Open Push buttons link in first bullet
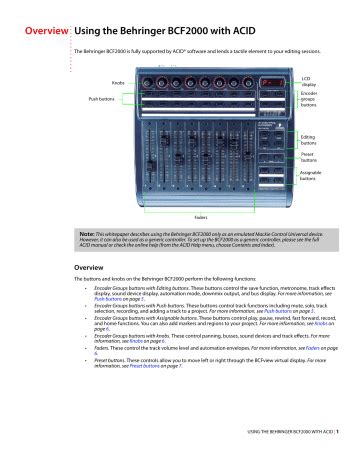The image size is (360, 466). click(108, 299)
